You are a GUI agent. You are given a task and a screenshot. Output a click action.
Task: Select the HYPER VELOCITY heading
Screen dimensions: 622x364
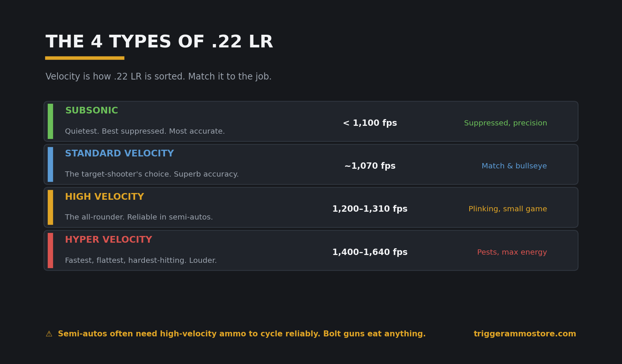[x=109, y=240]
